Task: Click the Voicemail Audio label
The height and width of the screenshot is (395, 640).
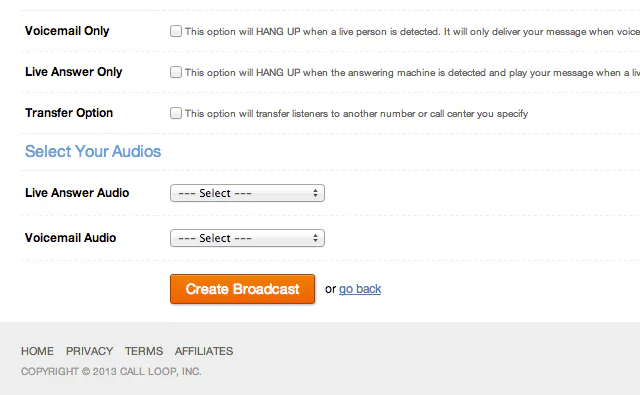Action: pos(71,237)
